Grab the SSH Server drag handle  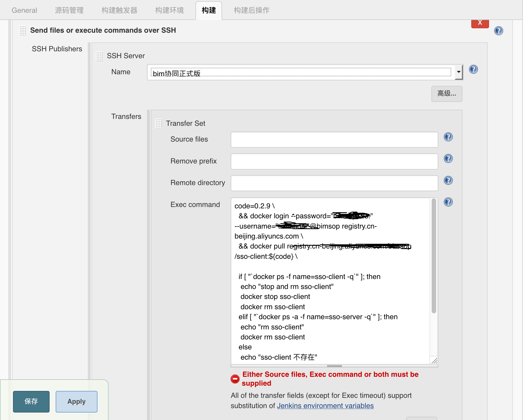point(99,56)
